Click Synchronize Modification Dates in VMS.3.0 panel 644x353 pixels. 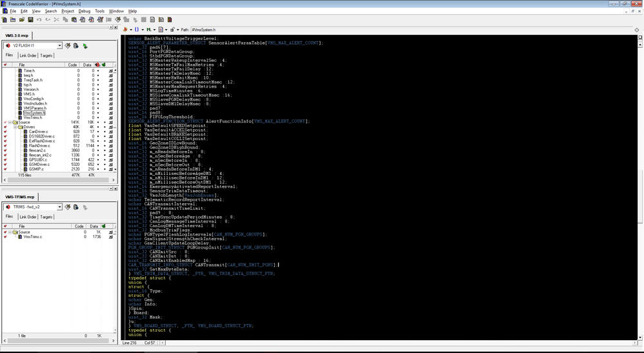pos(76,46)
